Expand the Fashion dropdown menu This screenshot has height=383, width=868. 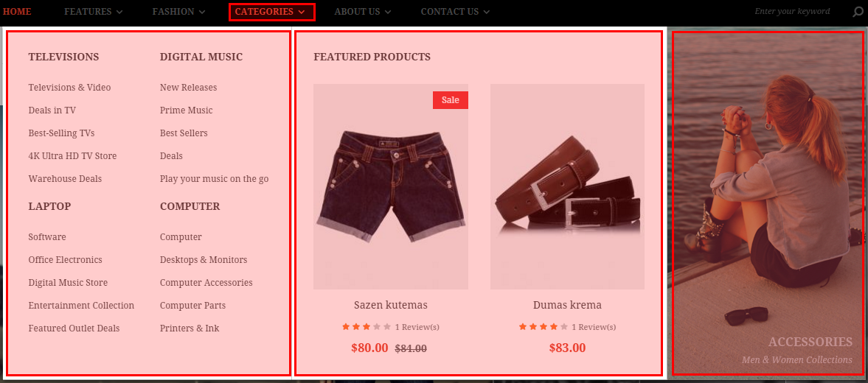[x=178, y=12]
